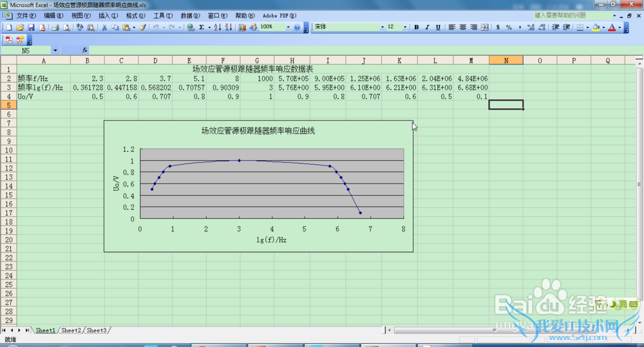644x347 pixels.
Task: Click the fill color paint bucket swatch
Action: coord(595,28)
